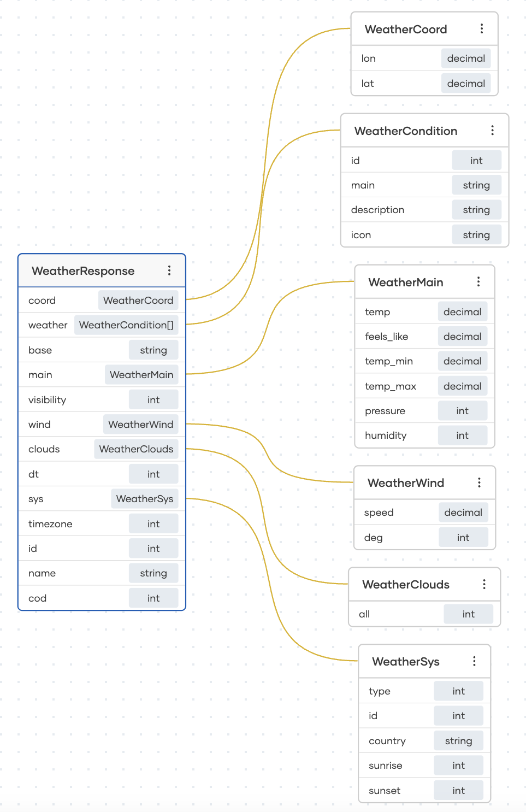Select the WeatherResponse header title
Image resolution: width=526 pixels, height=812 pixels.
click(84, 270)
